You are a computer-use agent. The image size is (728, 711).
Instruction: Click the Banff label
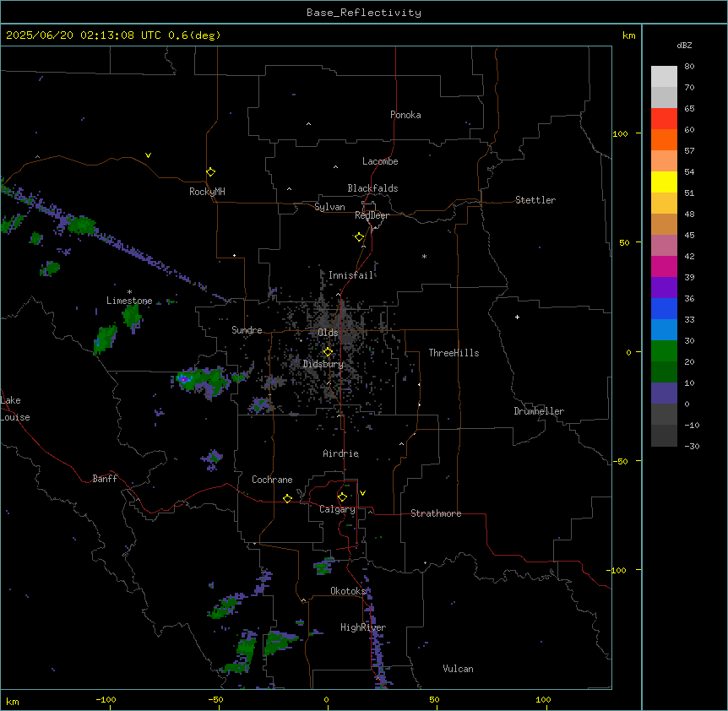click(x=105, y=479)
